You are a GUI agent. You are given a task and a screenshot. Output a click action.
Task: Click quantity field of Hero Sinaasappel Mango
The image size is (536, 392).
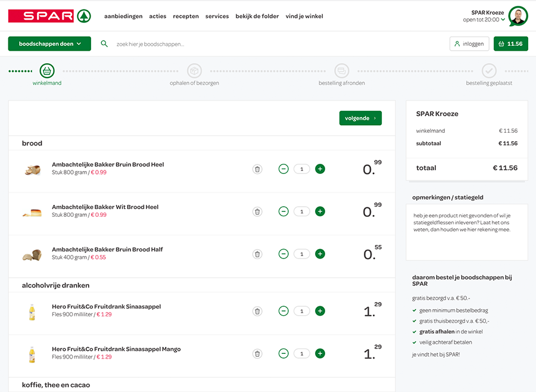click(302, 353)
